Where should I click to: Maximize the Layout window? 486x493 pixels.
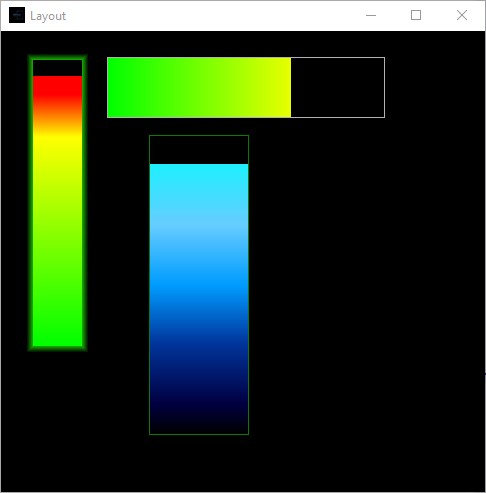416,15
